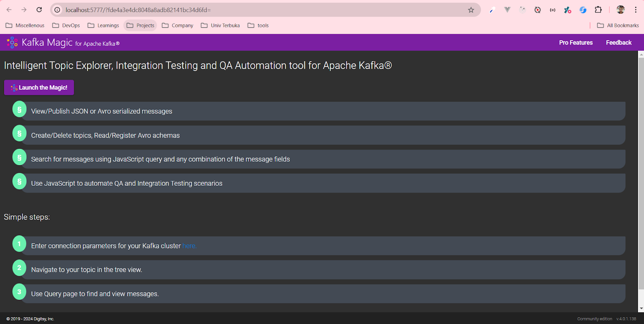Open the Projects bookmarks folder
The height and width of the screenshot is (324, 644).
(x=140, y=25)
